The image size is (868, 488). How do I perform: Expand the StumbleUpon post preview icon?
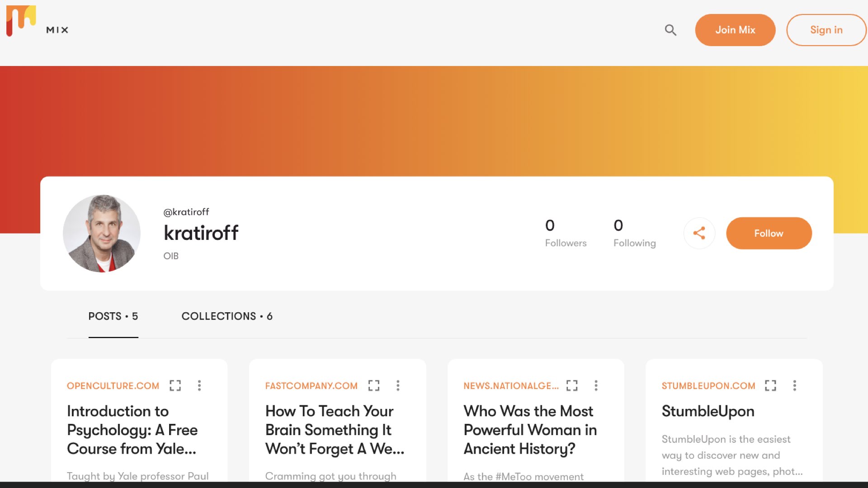[770, 385]
